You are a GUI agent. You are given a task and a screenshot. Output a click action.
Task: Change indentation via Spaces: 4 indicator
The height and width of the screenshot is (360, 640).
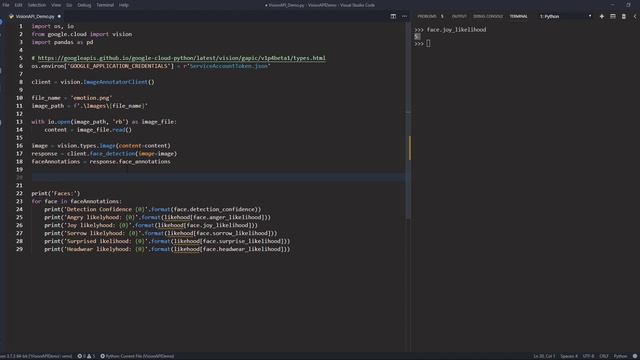(x=569, y=356)
